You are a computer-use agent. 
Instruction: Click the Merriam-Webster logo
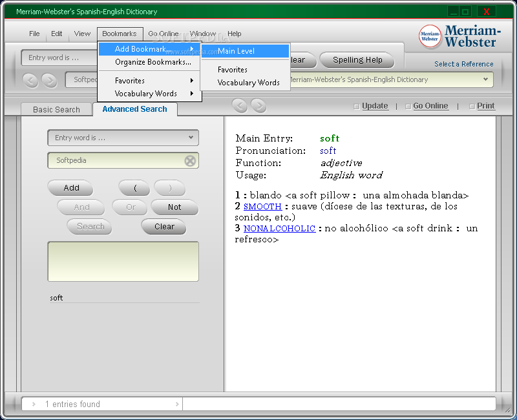click(x=459, y=36)
